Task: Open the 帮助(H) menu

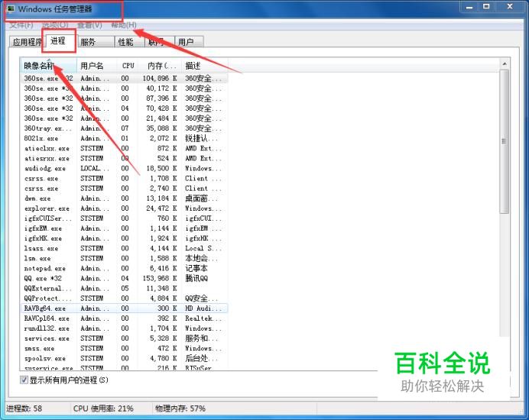Action: (124, 25)
